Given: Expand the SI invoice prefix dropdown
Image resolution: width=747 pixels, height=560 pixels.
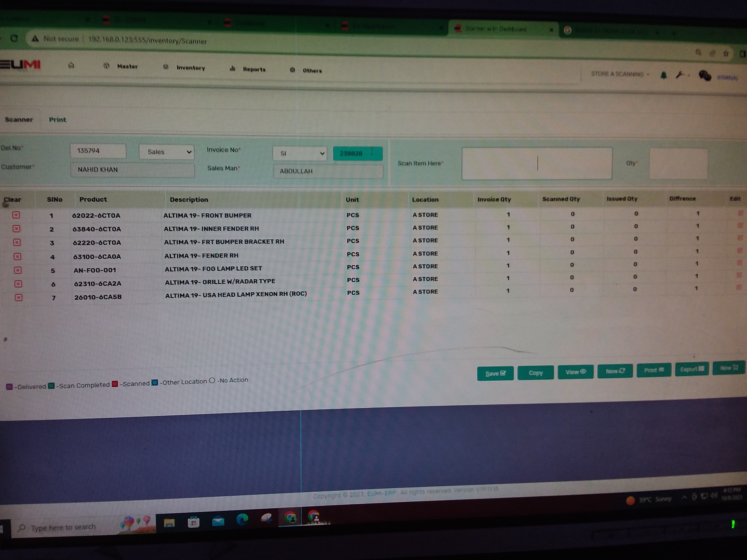Looking at the screenshot, I should tap(300, 153).
